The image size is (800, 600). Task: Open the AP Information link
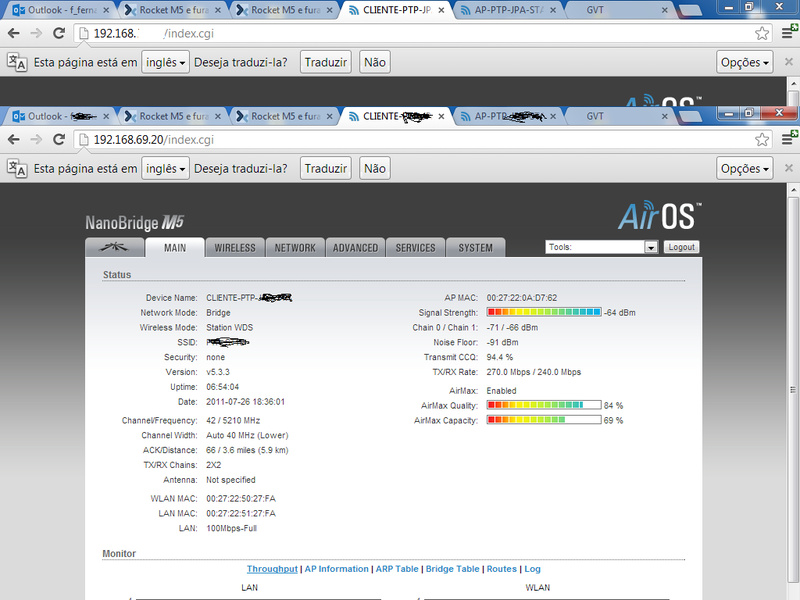coord(336,569)
